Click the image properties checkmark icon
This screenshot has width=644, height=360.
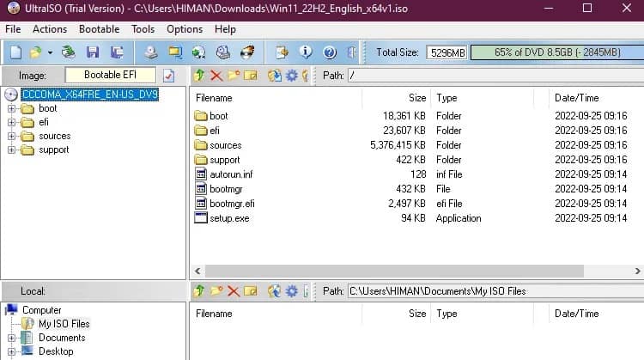[169, 76]
